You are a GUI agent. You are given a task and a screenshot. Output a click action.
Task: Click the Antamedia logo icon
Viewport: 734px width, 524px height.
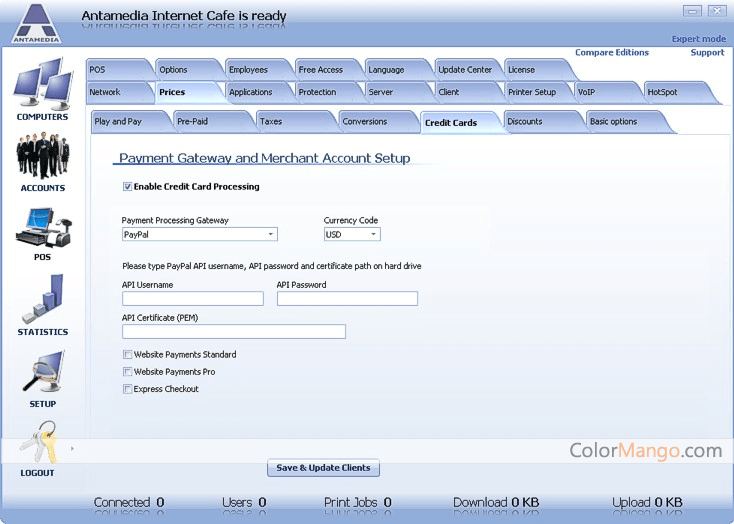click(36, 24)
